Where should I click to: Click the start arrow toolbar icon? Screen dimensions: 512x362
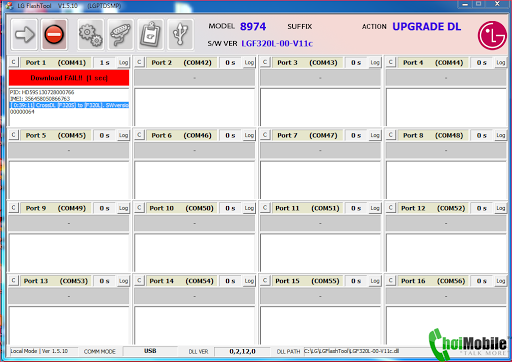[x=24, y=34]
